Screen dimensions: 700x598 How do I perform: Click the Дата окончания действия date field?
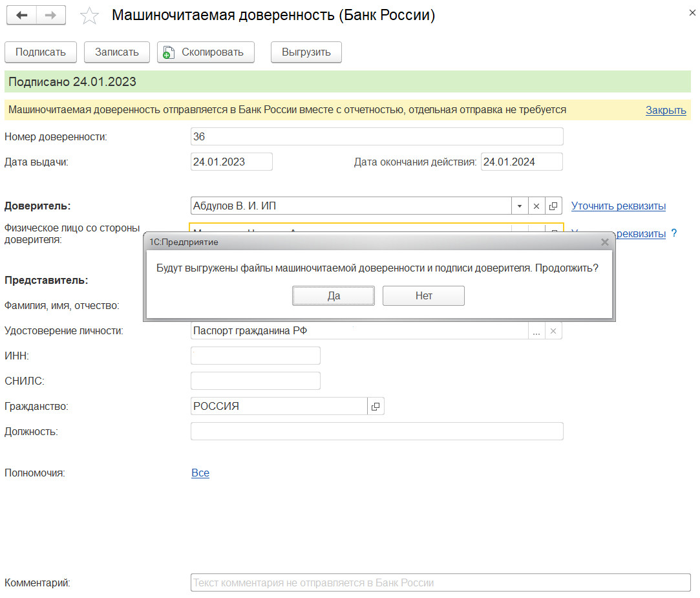click(x=521, y=162)
